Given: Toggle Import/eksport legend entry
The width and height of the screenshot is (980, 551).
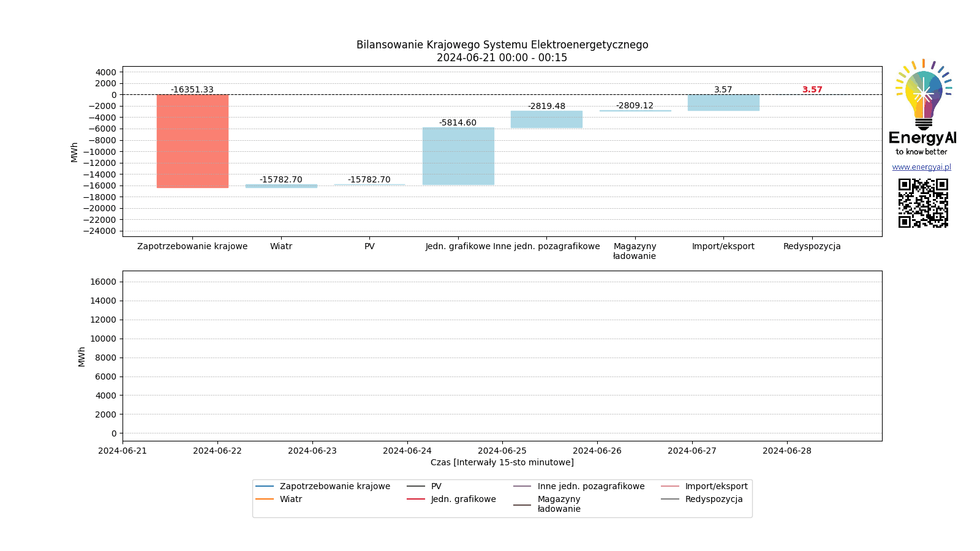Looking at the screenshot, I should pos(716,486).
